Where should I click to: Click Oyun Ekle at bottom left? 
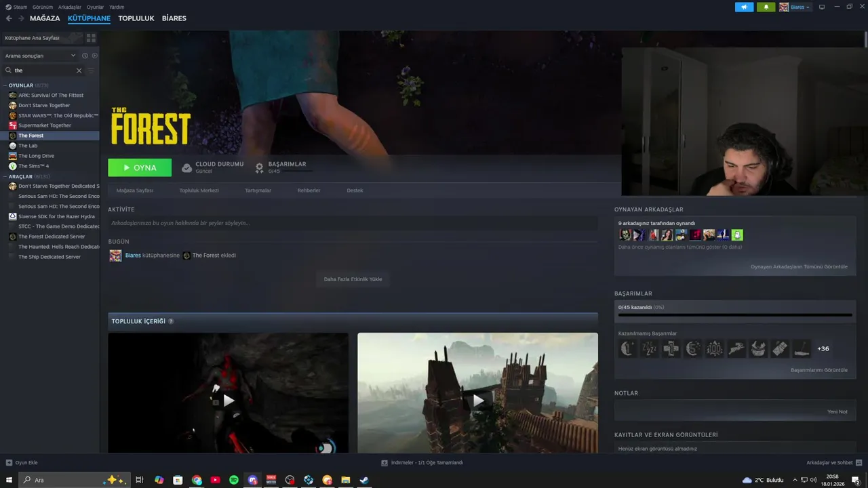pos(22,463)
